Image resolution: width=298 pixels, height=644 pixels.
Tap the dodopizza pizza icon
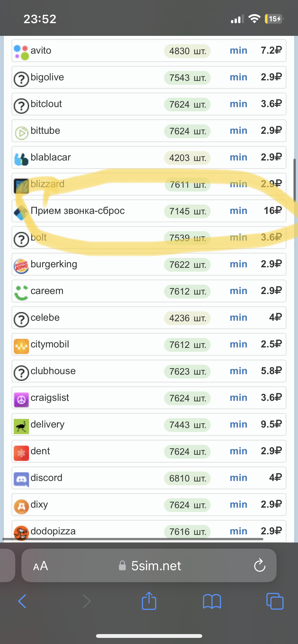(21, 533)
